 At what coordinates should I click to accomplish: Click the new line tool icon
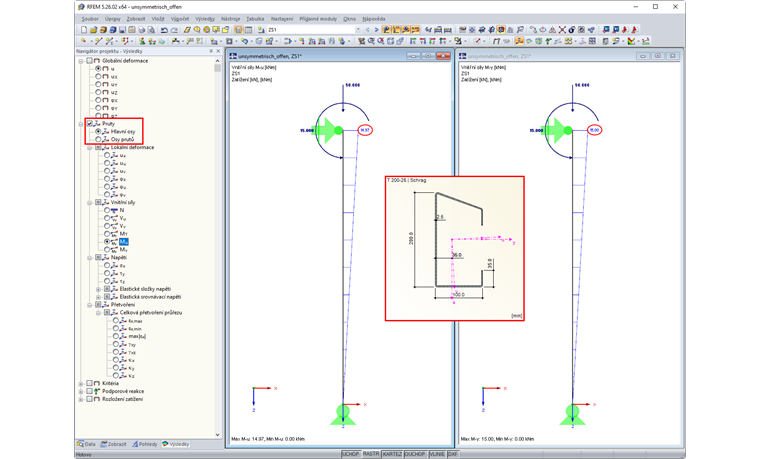tap(98, 41)
